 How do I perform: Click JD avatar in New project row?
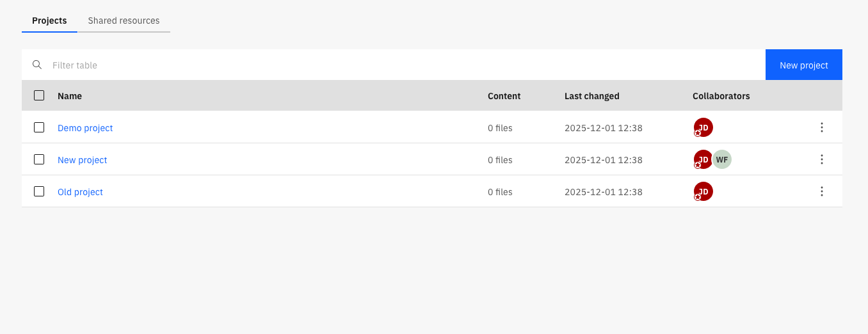tap(702, 159)
